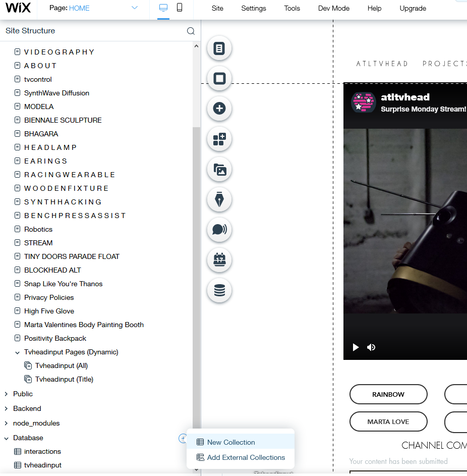Viewport: 467px width, 476px height.
Task: Play the atltvhead video
Action: 356,347
